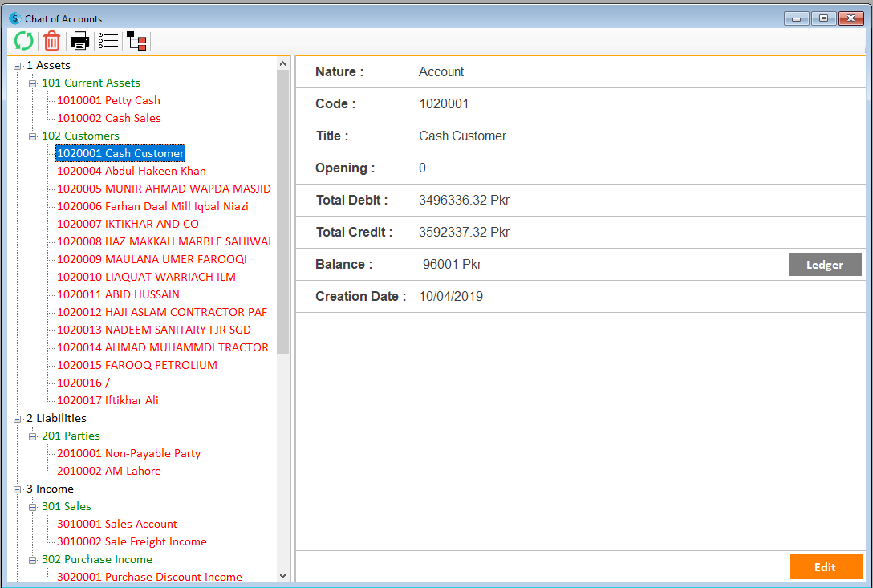The image size is (873, 588).
Task: Collapse the 3 Income node
Action: (18, 489)
